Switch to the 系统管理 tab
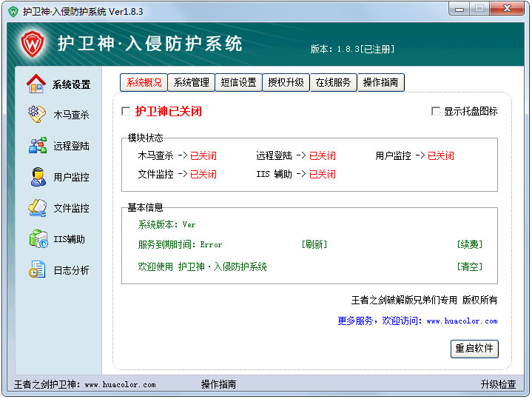Viewport: 532px width, 399px height. pos(192,83)
